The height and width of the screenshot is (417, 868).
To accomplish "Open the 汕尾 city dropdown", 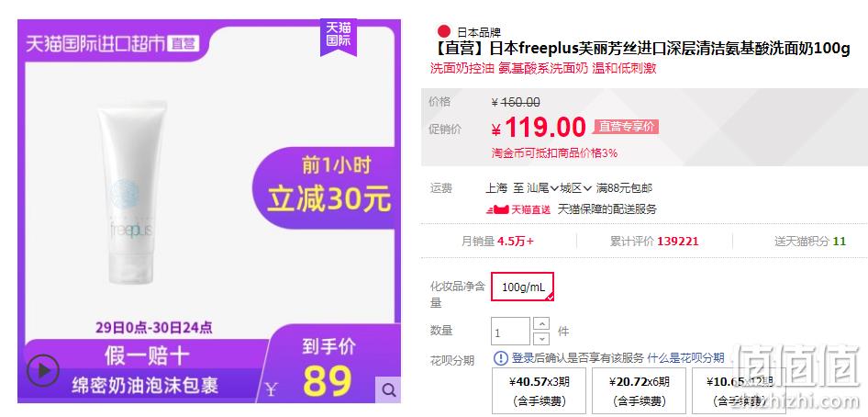I will pyautogui.click(x=542, y=188).
